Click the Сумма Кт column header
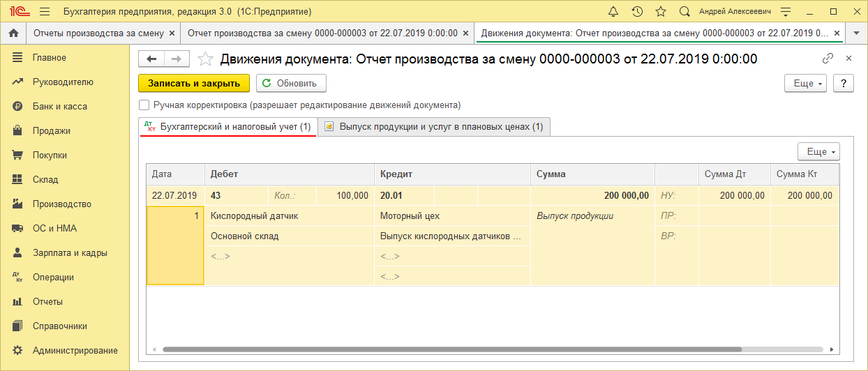Viewport: 868px width, 371px height. (804, 174)
